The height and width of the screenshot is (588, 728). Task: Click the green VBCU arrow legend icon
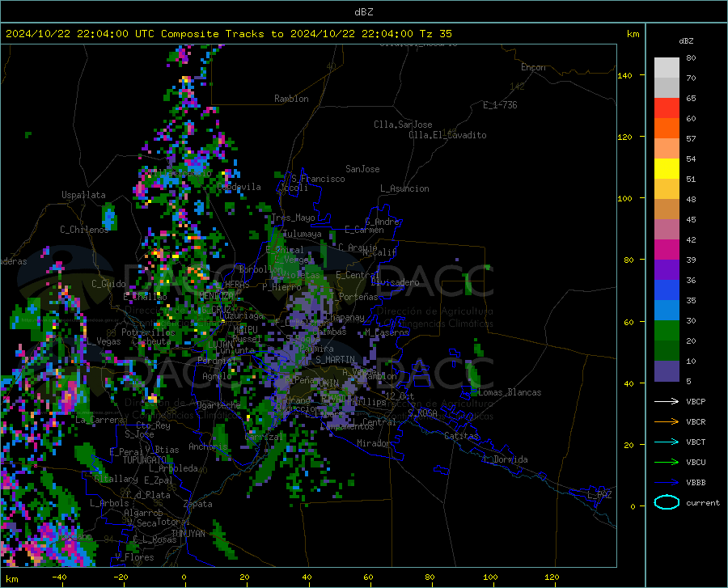(x=667, y=463)
